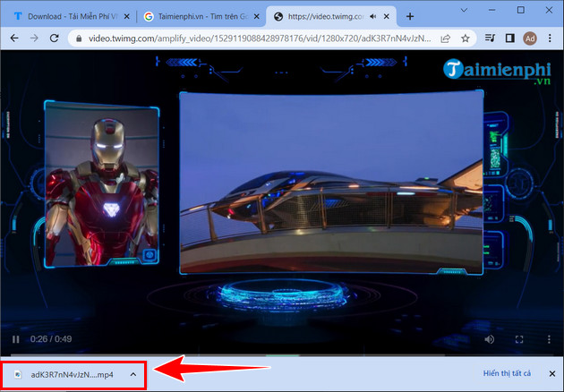The image size is (564, 392).
Task: Switch to Taimienphi.vn Google search tab
Action: tap(201, 16)
